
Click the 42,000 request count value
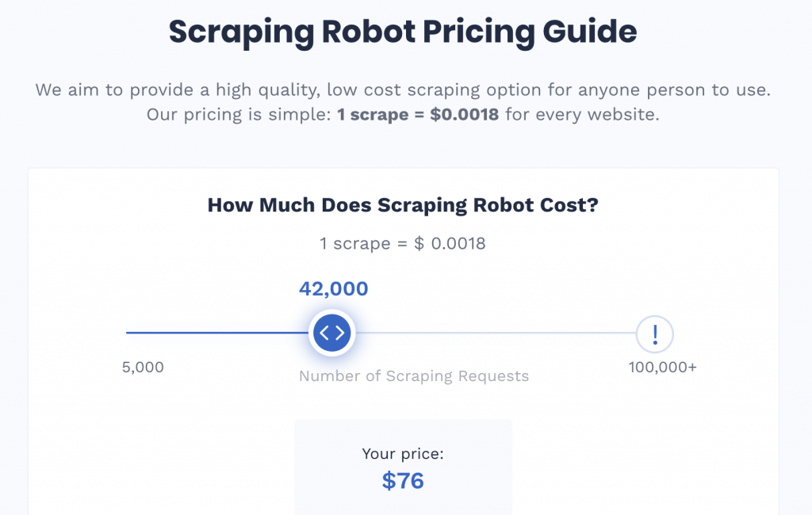coord(334,288)
